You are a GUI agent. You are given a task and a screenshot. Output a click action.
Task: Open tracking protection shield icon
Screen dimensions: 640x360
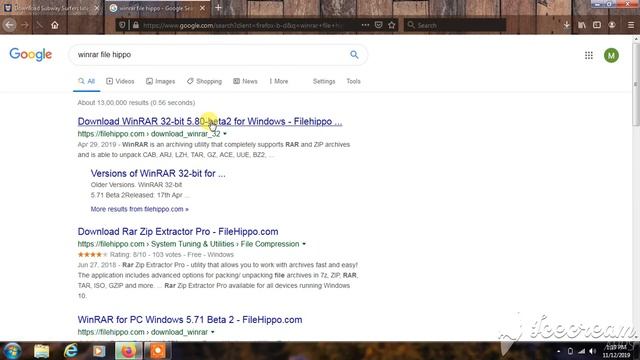tap(122, 25)
